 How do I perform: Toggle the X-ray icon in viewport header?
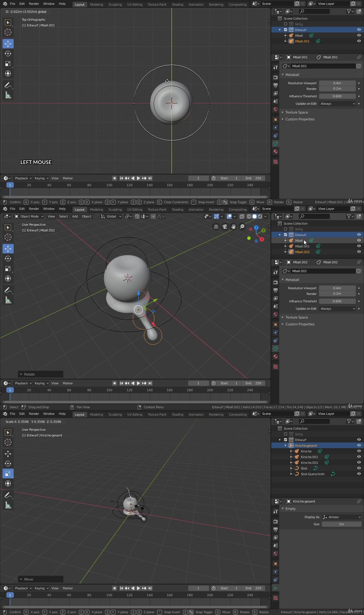242,216
